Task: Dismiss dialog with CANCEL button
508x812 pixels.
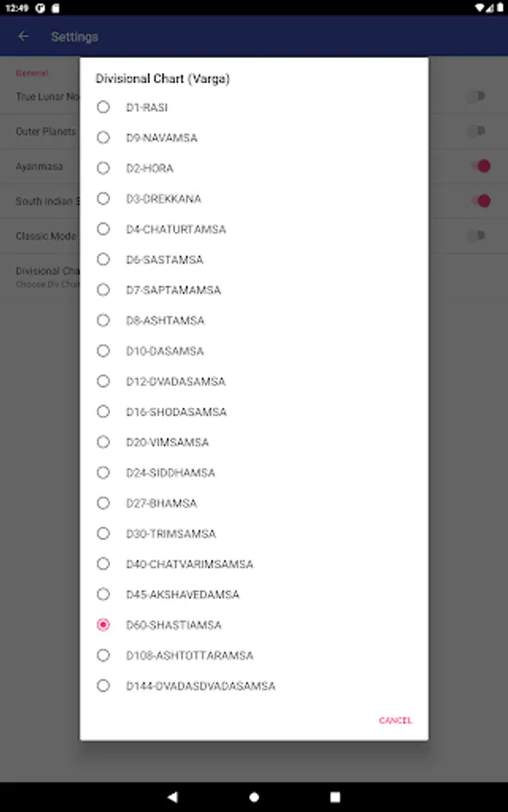Action: coord(395,720)
